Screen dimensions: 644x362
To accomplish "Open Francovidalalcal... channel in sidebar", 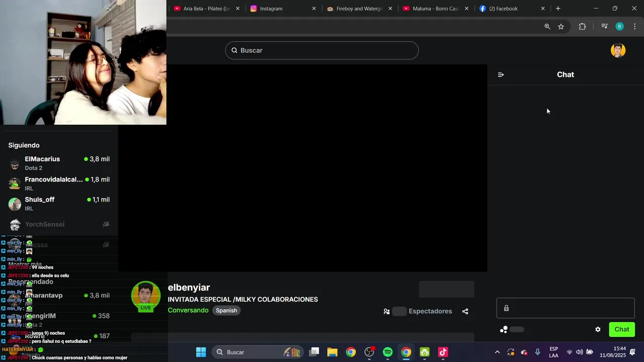I will coord(59,184).
